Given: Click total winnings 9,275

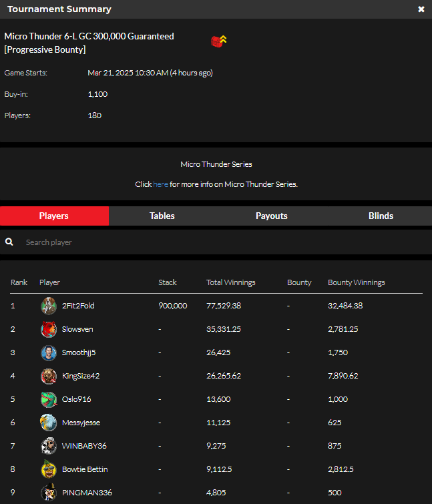Looking at the screenshot, I should point(216,446).
